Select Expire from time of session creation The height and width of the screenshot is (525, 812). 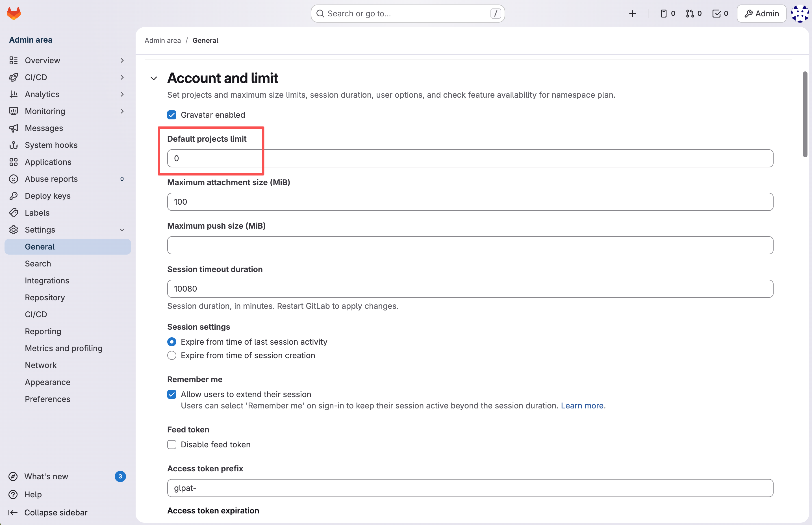[171, 355]
